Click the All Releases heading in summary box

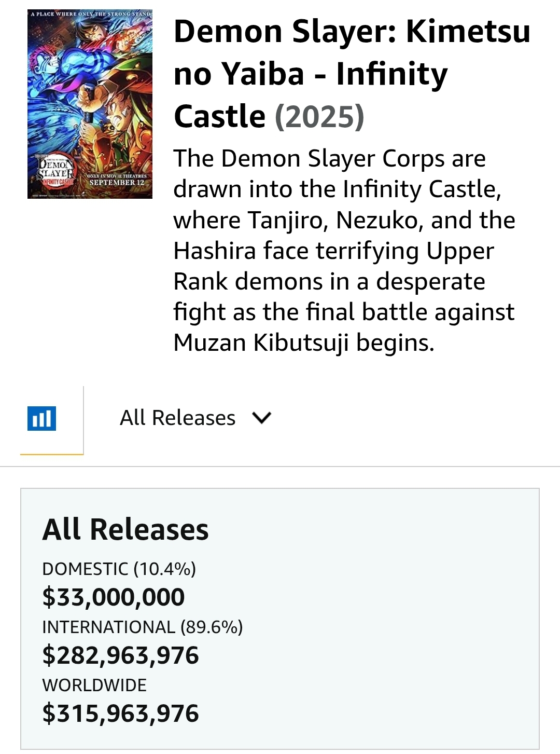[125, 529]
